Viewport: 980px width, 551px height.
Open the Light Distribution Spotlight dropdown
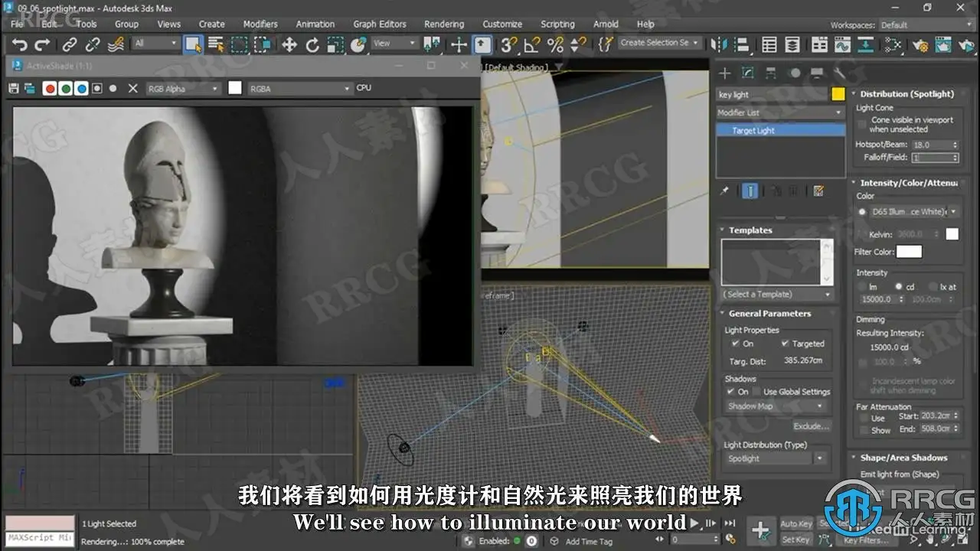(x=776, y=458)
